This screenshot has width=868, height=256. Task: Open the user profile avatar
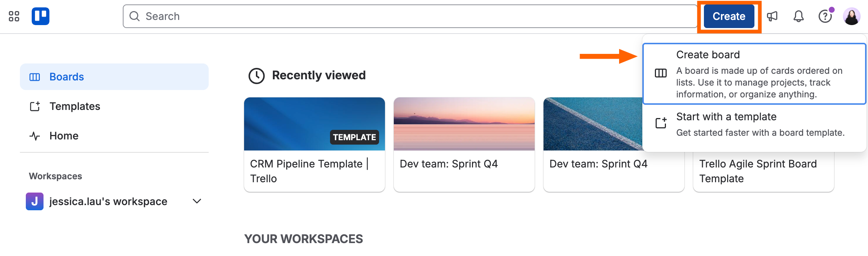852,16
